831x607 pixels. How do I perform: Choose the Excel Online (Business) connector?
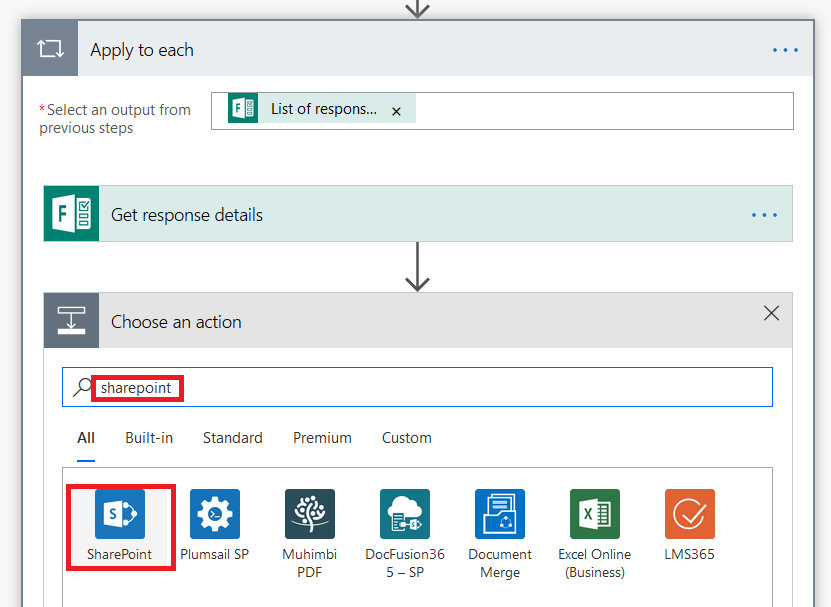pyautogui.click(x=595, y=514)
